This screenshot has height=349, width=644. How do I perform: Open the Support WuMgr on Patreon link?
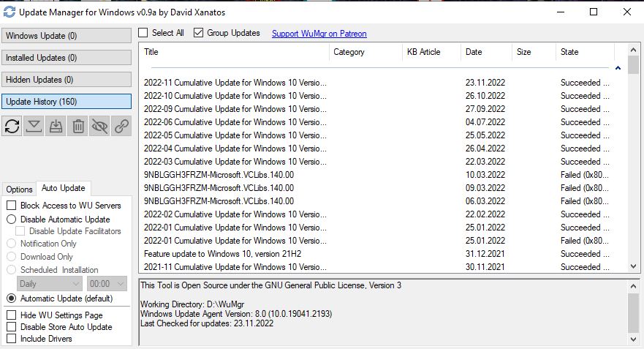(x=319, y=34)
